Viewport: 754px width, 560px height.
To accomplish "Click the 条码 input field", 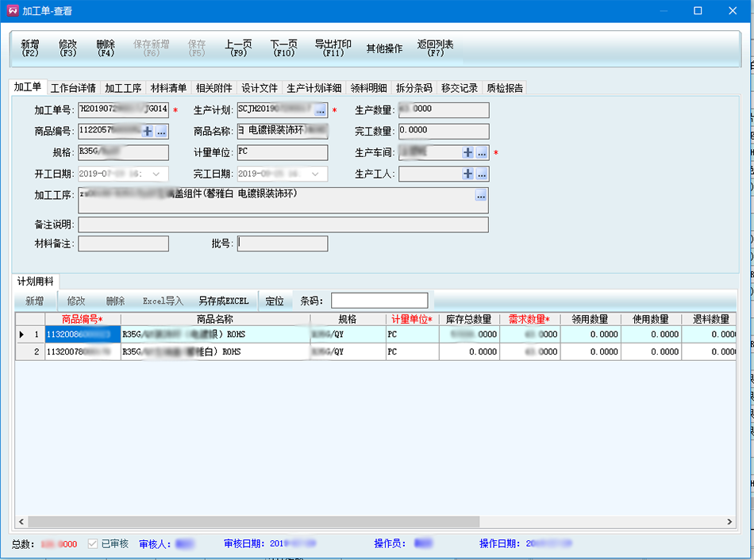I will 379,301.
